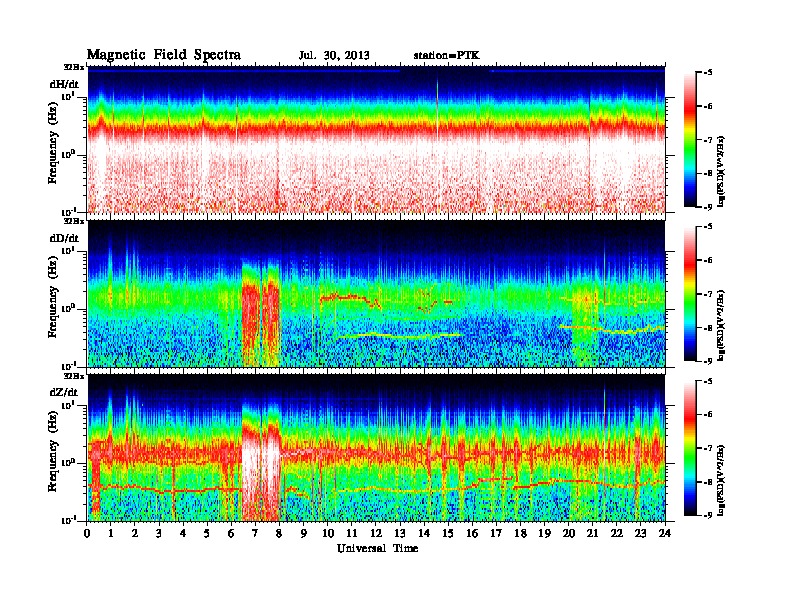Click the '32Hz' label above the dD/dt panel
792x612 pixels.
pyautogui.click(x=74, y=221)
